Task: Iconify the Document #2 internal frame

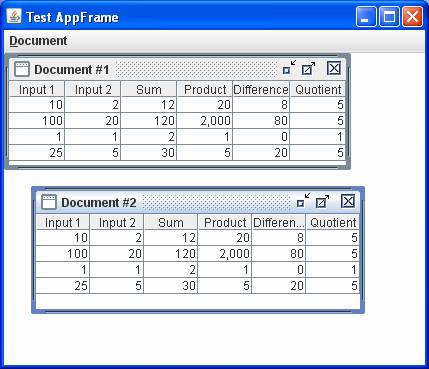Action: tap(303, 201)
